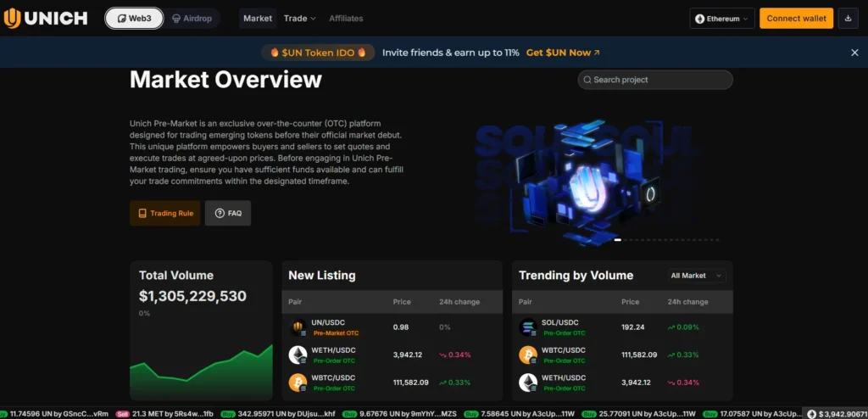The height and width of the screenshot is (419, 868).
Task: Click the UN/USDC token icon
Action: [298, 327]
